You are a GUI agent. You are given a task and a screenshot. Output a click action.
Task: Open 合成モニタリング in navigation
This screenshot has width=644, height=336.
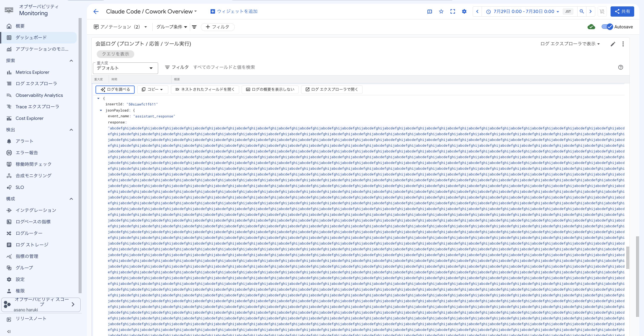(x=39, y=176)
